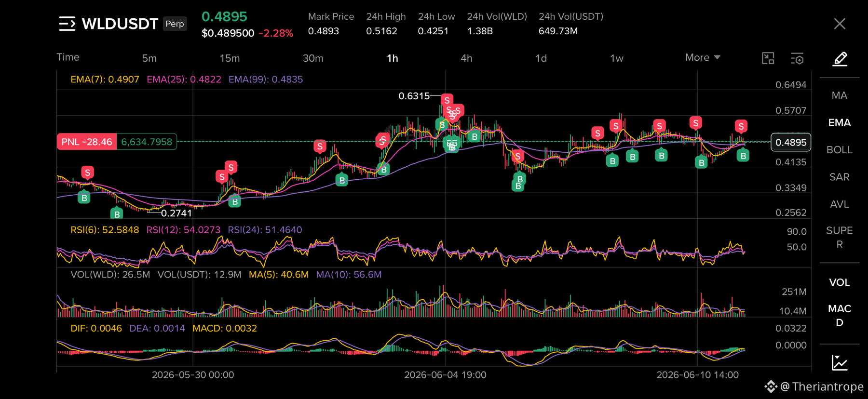Tap the Perp badge
The width and height of the screenshot is (868, 399).
coord(175,24)
